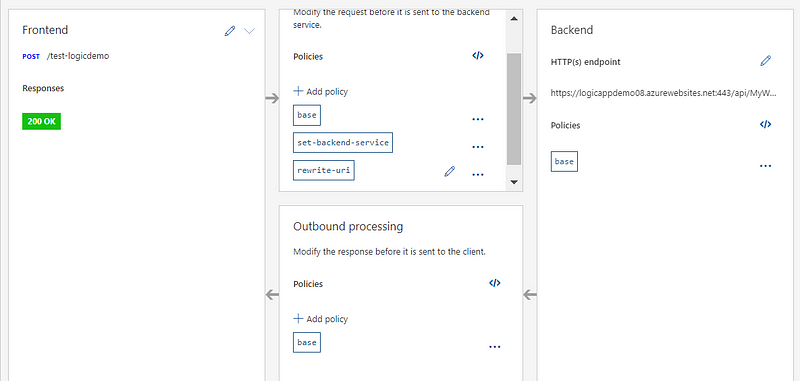
Task: Open ellipsis menu for outbound base policy
Action: pyautogui.click(x=495, y=347)
